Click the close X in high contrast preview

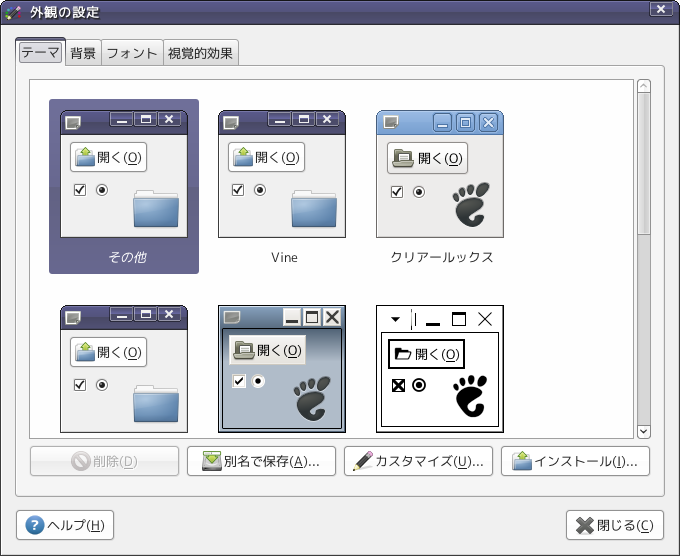tap(485, 319)
